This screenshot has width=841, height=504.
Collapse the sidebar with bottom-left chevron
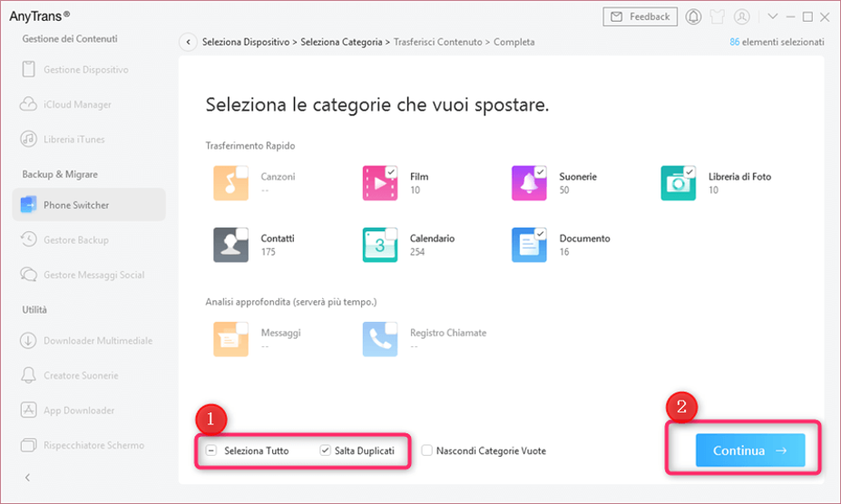[x=27, y=477]
